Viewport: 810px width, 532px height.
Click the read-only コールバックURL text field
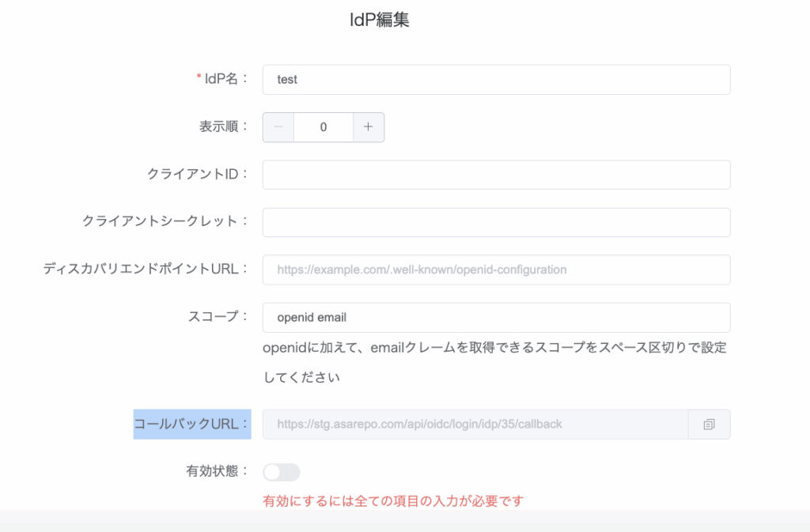click(x=475, y=424)
